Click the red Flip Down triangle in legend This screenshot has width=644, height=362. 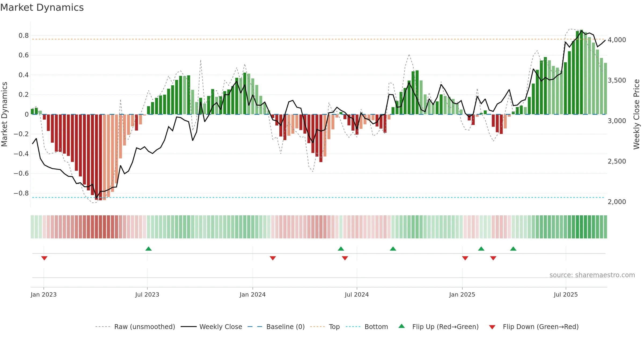click(492, 327)
